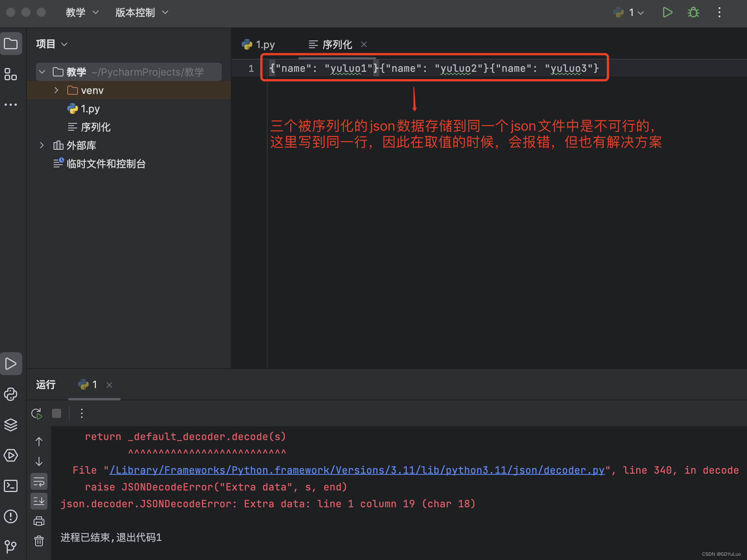The width and height of the screenshot is (747, 560).
Task: Open the Problems tool window
Action: point(11,516)
